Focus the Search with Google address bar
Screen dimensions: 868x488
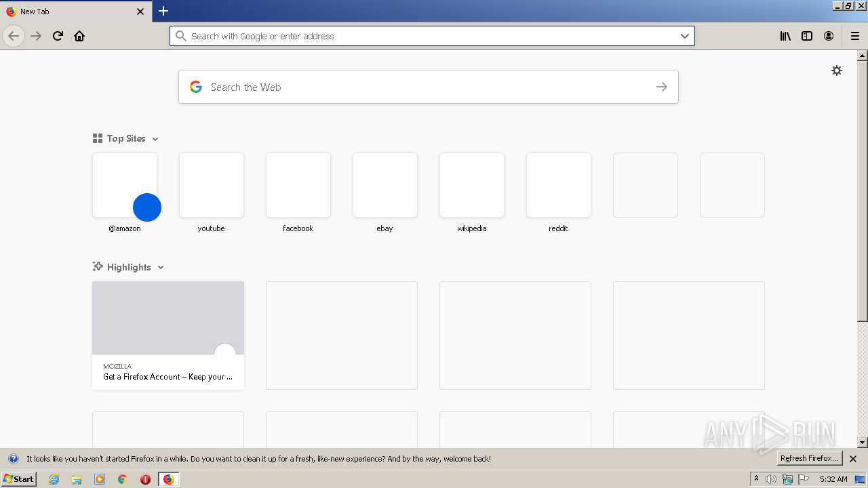coord(432,36)
